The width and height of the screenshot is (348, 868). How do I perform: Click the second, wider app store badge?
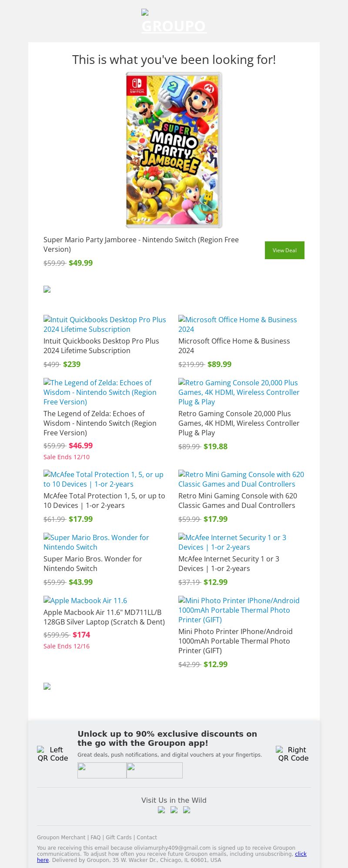[154, 770]
